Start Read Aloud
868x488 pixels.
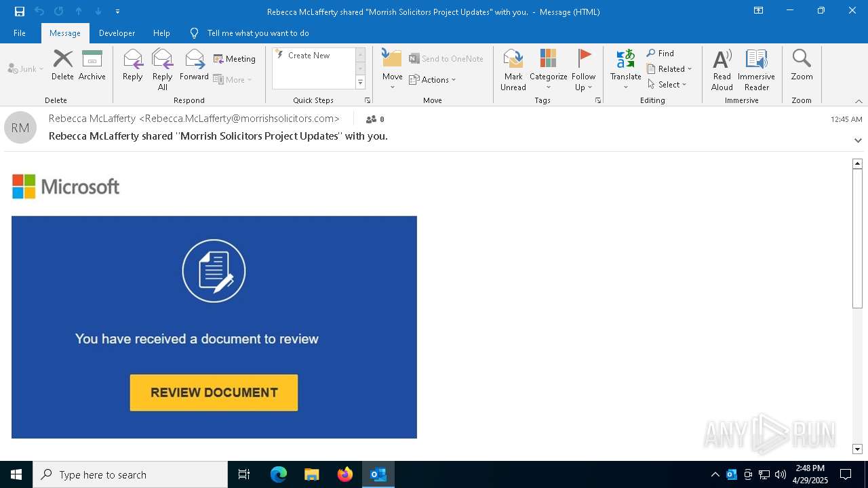pos(722,70)
